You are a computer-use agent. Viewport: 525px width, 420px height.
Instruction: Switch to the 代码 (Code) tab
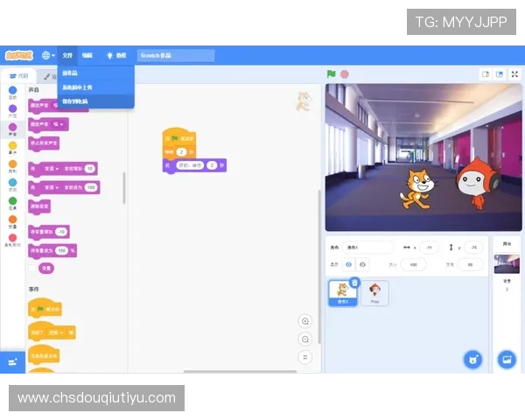(18, 76)
